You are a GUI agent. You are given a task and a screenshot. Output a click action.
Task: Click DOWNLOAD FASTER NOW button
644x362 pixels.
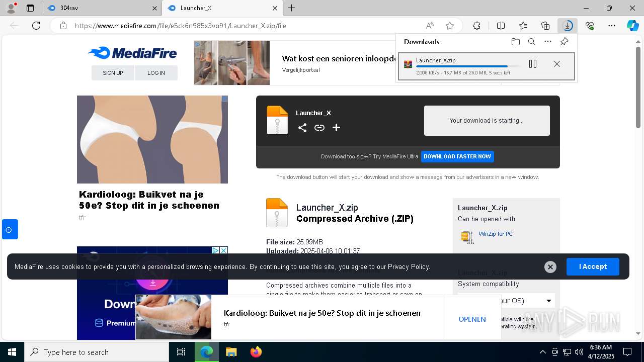pos(457,156)
